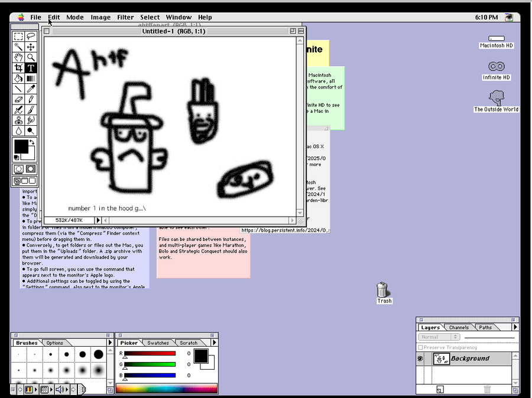Swap foreground and background colors in toolbox

[x=32, y=142]
